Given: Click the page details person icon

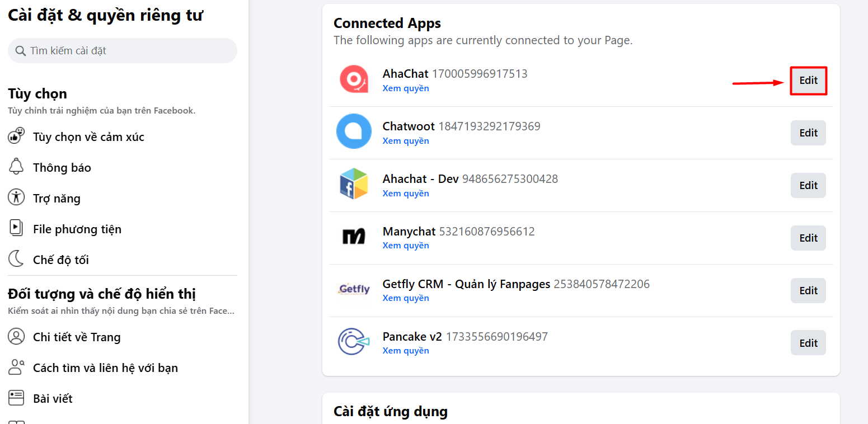Looking at the screenshot, I should click(17, 337).
